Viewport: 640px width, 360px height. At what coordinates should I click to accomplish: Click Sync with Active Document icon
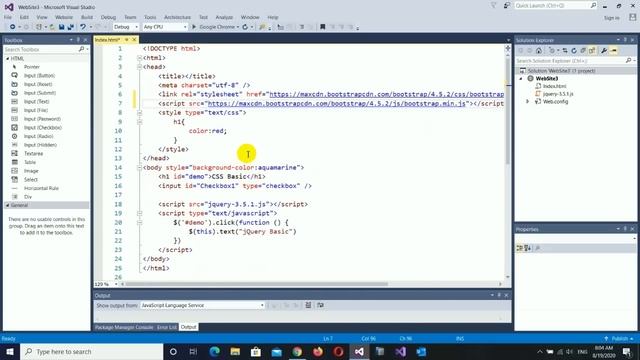point(565,51)
